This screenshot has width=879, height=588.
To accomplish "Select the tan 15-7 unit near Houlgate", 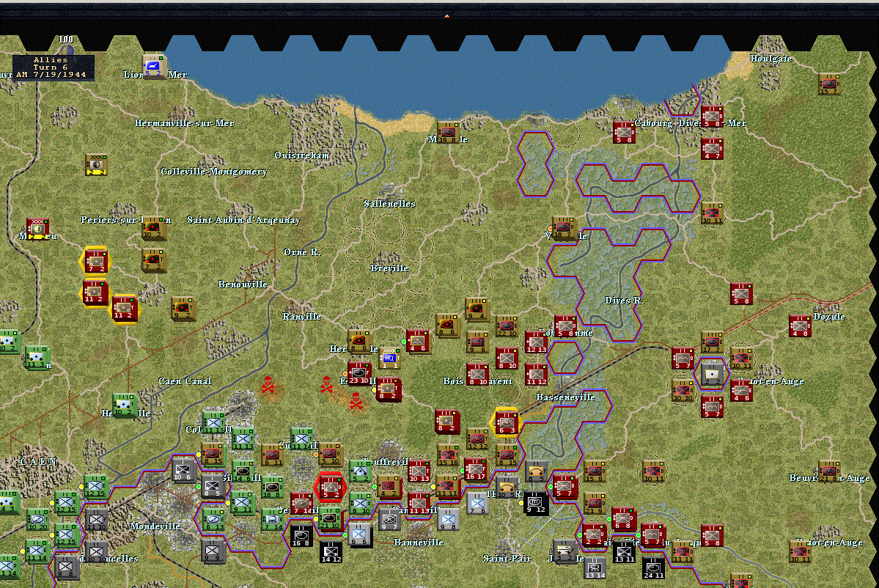I will [829, 84].
